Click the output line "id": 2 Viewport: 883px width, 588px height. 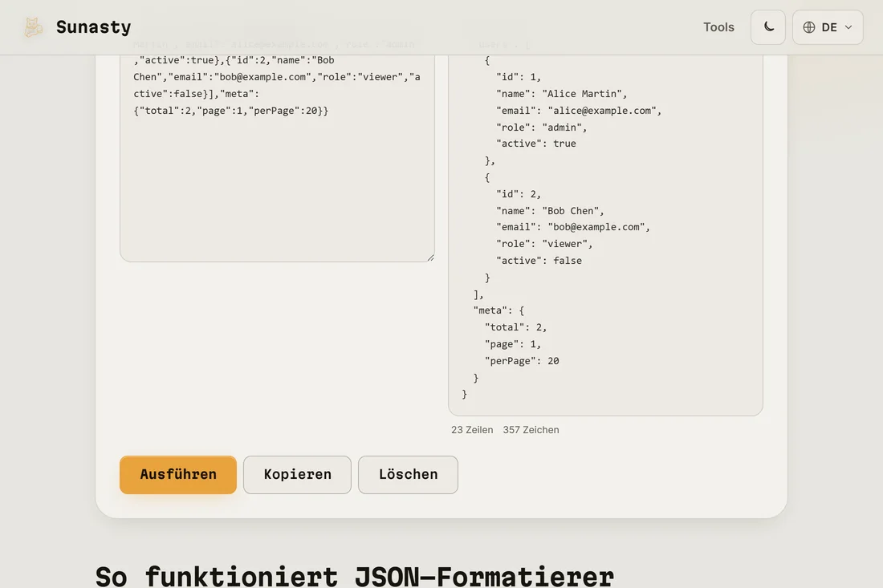(518, 193)
